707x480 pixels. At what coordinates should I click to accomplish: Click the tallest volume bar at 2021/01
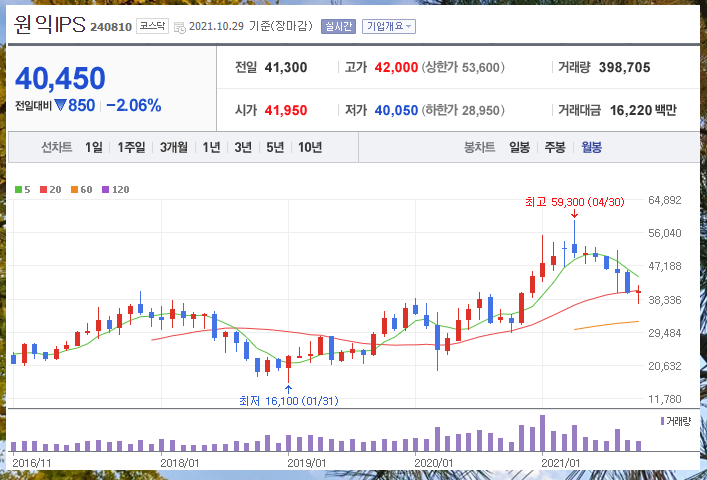pyautogui.click(x=542, y=433)
